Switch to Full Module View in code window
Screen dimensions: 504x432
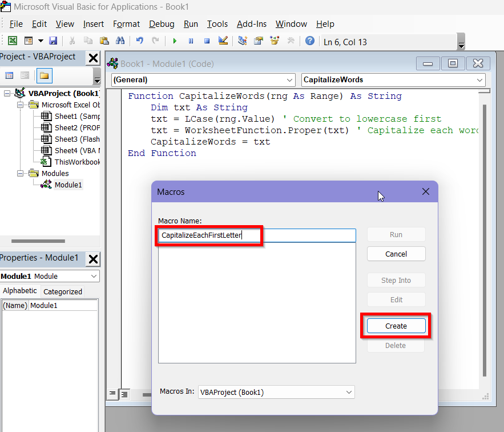pyautogui.click(x=124, y=393)
